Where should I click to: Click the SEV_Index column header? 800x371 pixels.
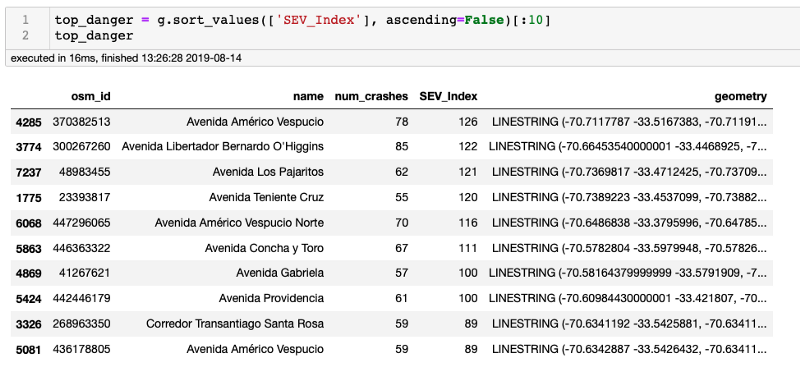tap(448, 96)
